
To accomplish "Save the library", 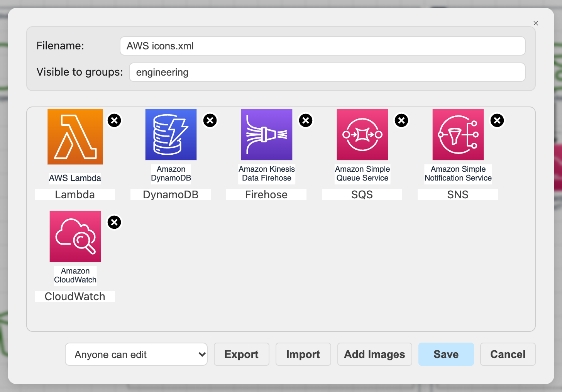I will [x=446, y=354].
